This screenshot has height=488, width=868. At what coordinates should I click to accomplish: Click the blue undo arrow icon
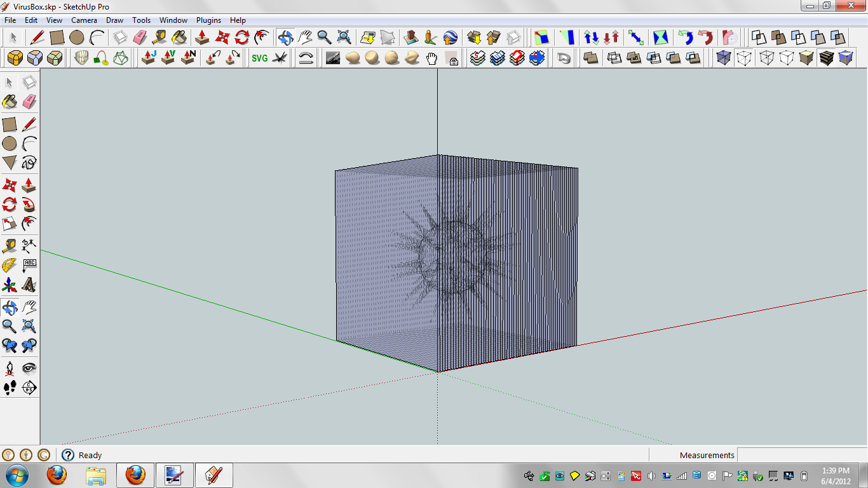coord(686,37)
